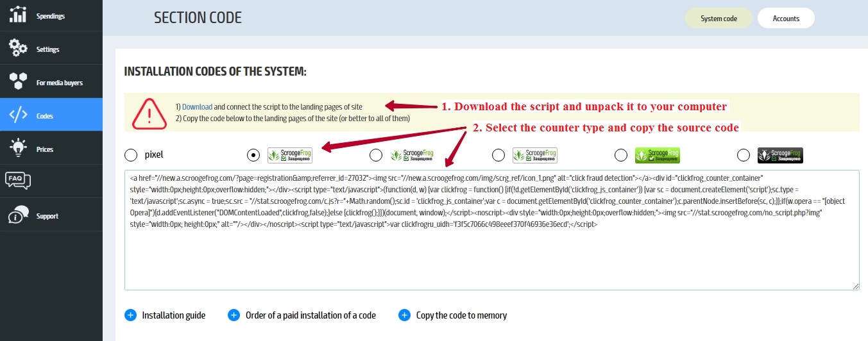Switch to the System code tab
This screenshot has height=341, width=868.
719,19
